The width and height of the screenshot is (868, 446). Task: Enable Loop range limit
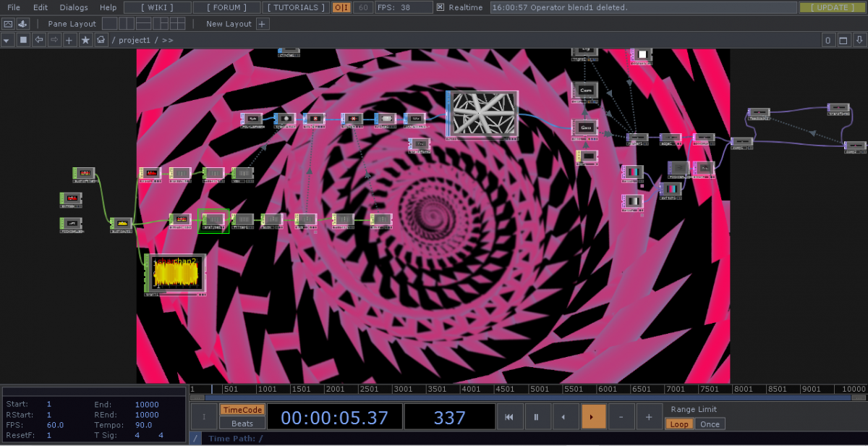(678, 424)
